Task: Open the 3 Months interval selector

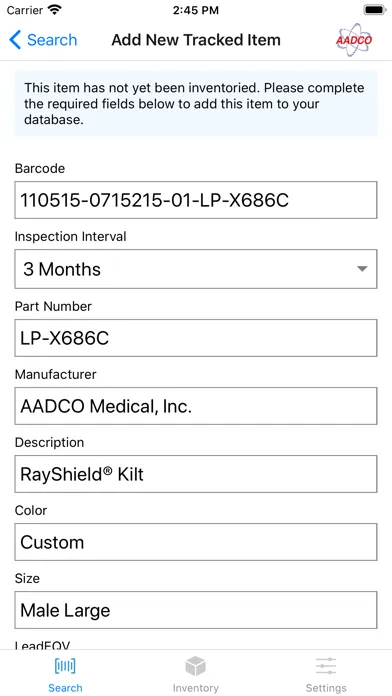Action: click(x=196, y=269)
